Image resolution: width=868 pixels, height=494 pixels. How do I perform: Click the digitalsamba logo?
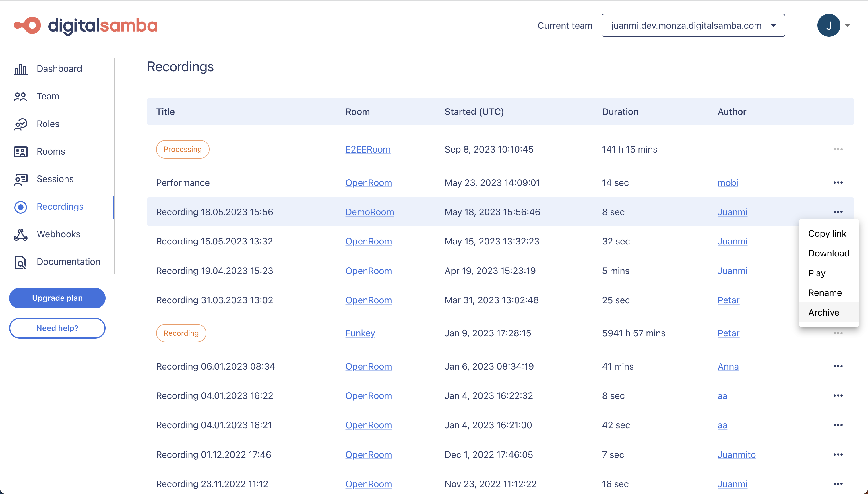click(x=86, y=26)
